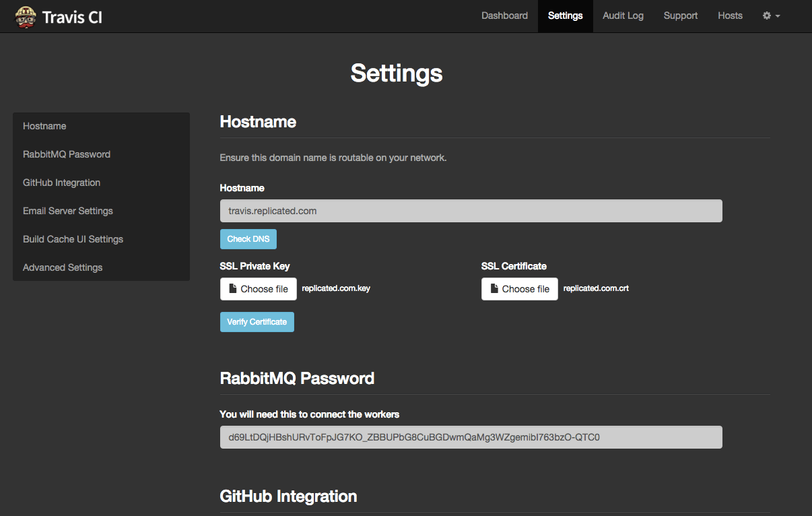Click the Settings page title
Image resolution: width=812 pixels, height=516 pixels.
[397, 73]
